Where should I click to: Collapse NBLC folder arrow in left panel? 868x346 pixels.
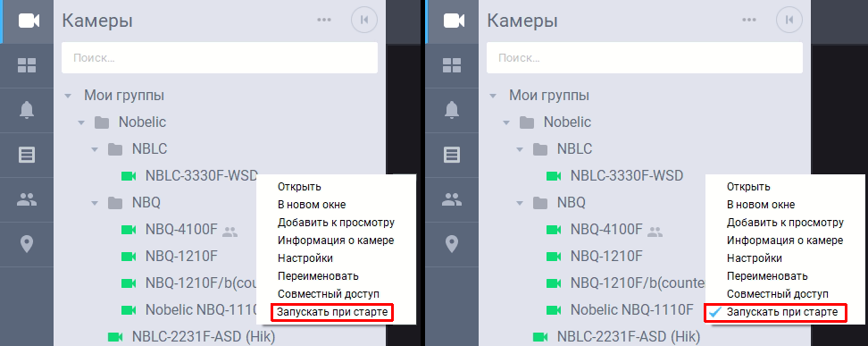[95, 149]
